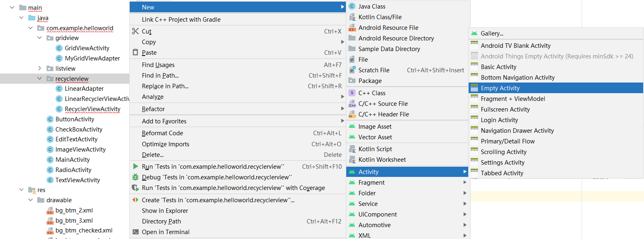Collapse the recyclerview package folder
The image size is (644, 239).
(x=40, y=78)
